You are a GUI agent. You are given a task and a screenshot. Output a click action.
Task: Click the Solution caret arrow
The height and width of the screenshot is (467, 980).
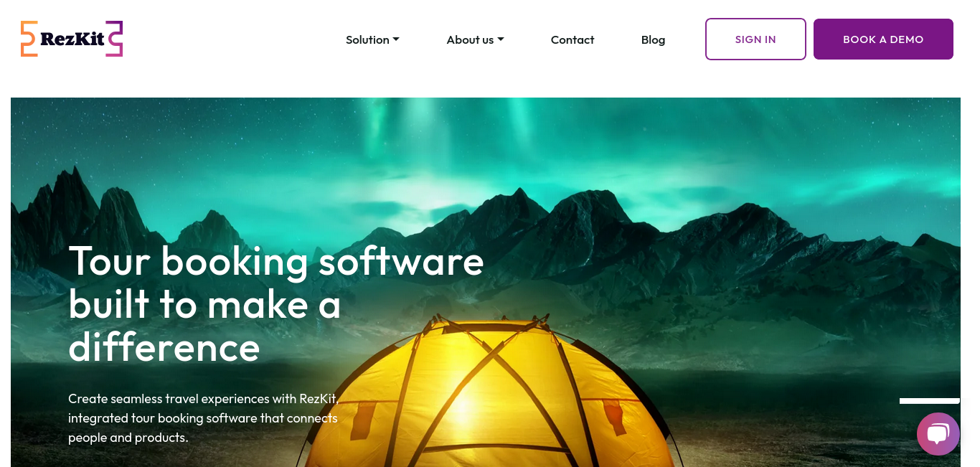click(x=396, y=39)
